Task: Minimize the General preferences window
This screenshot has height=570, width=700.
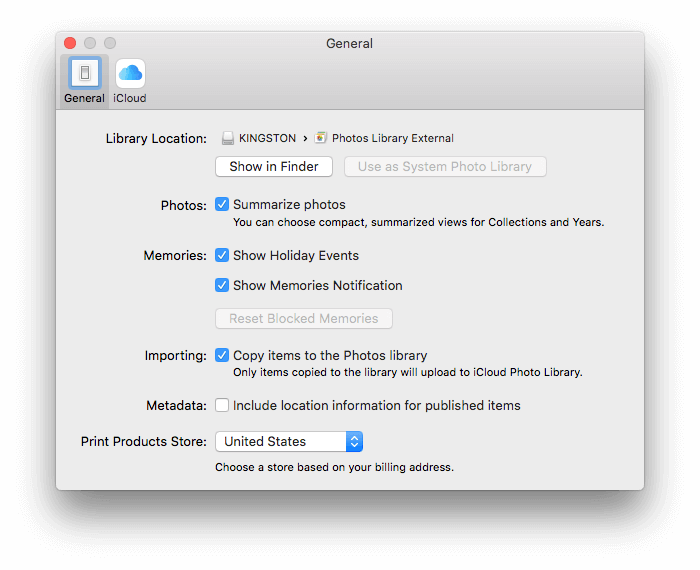Action: 90,44
